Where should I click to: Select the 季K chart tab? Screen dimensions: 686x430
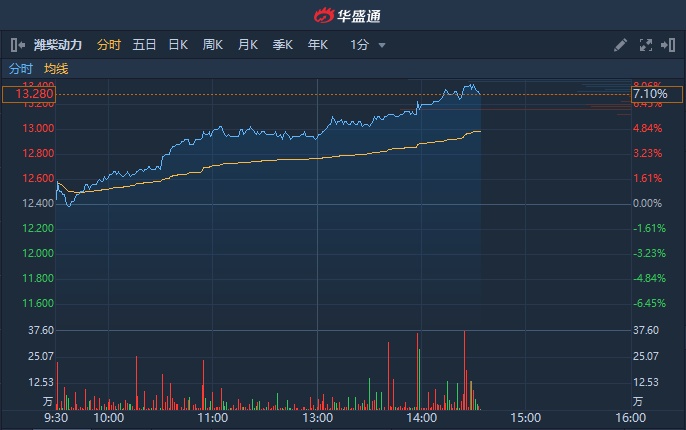click(x=283, y=45)
